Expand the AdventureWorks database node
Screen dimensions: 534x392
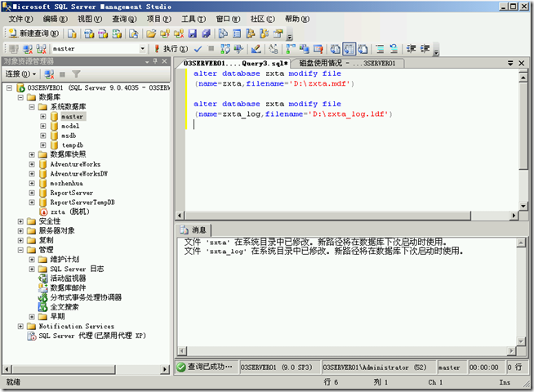(32, 164)
